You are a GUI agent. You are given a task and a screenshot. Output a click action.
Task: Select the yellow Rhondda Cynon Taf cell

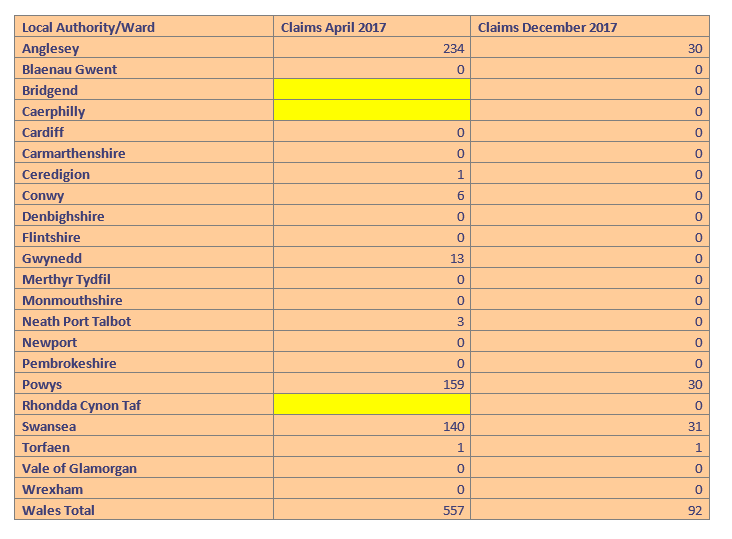point(371,405)
